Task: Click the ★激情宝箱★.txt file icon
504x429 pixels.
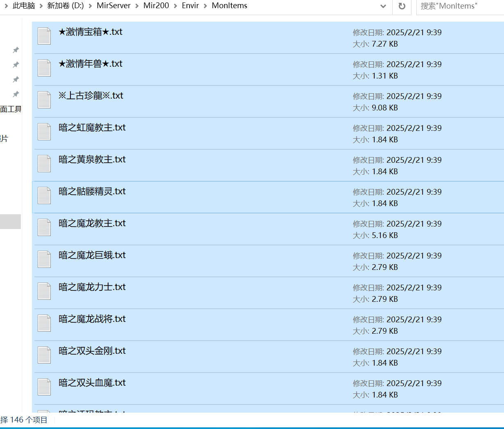Action: coord(44,36)
